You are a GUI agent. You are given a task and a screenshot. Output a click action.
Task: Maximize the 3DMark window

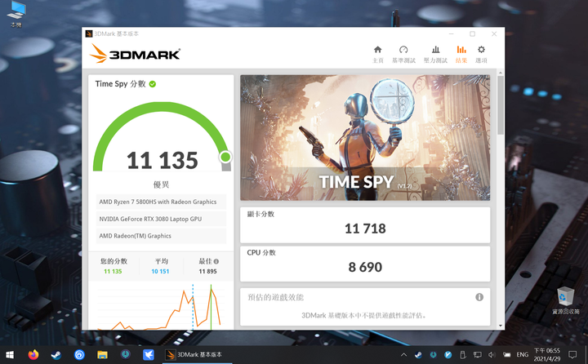(473, 33)
